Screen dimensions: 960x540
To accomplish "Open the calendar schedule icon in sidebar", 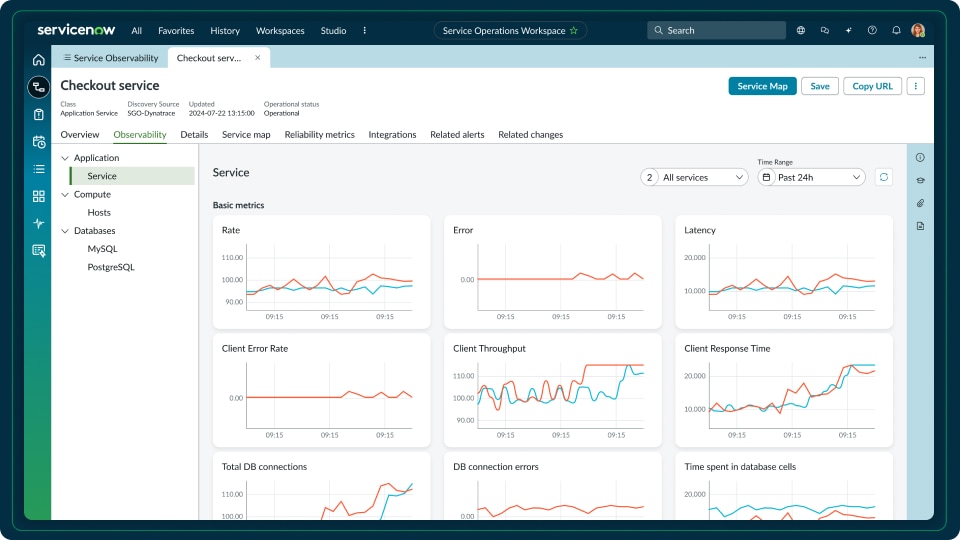I will (39, 142).
